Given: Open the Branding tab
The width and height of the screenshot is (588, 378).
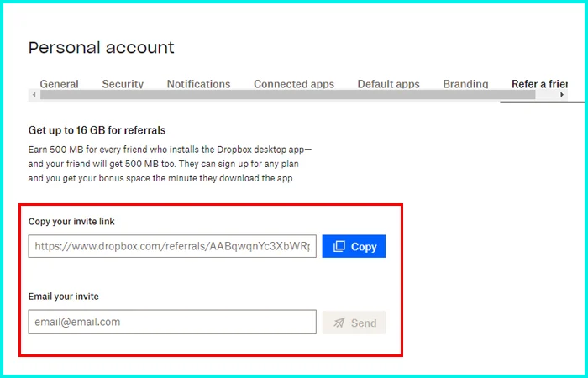Looking at the screenshot, I should pyautogui.click(x=465, y=84).
